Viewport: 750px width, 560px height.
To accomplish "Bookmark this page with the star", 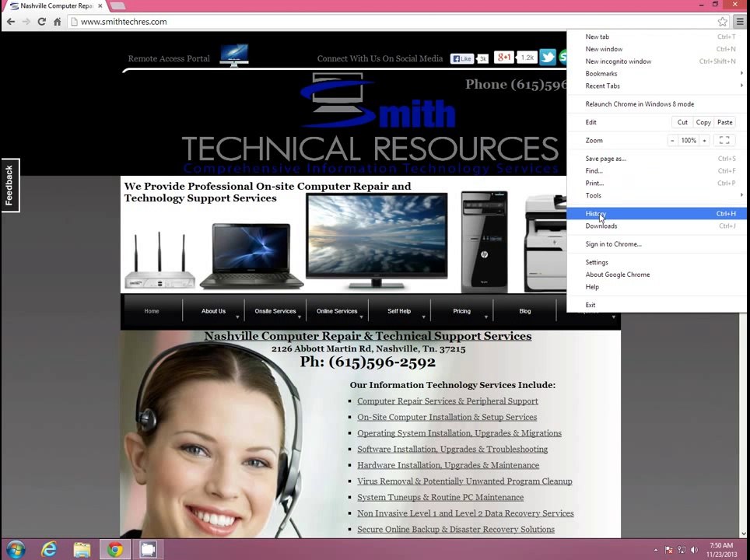I will pyautogui.click(x=722, y=22).
